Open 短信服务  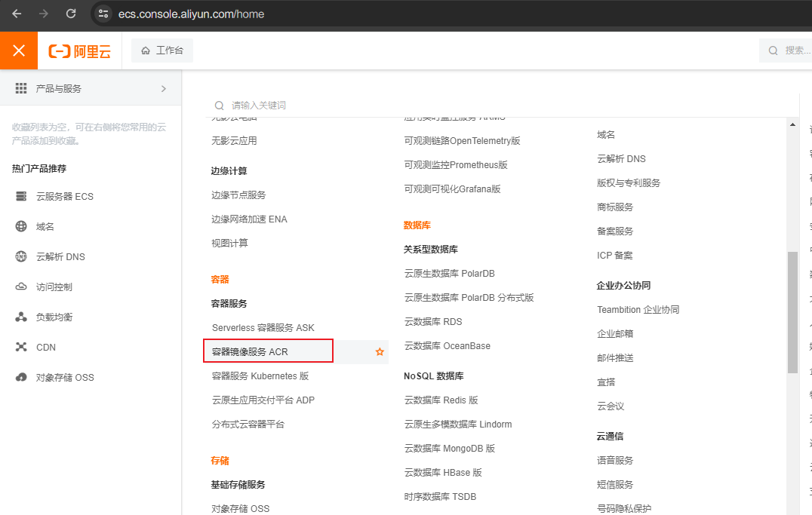click(615, 485)
